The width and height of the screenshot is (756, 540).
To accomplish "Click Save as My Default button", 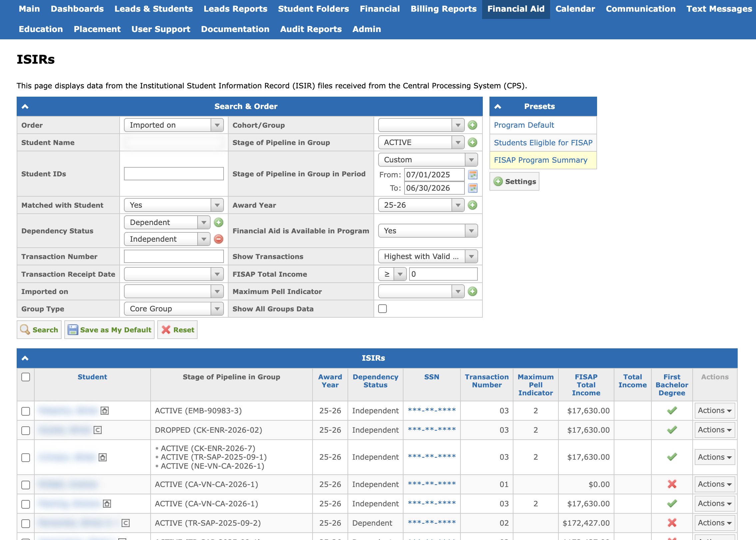I will coord(110,330).
